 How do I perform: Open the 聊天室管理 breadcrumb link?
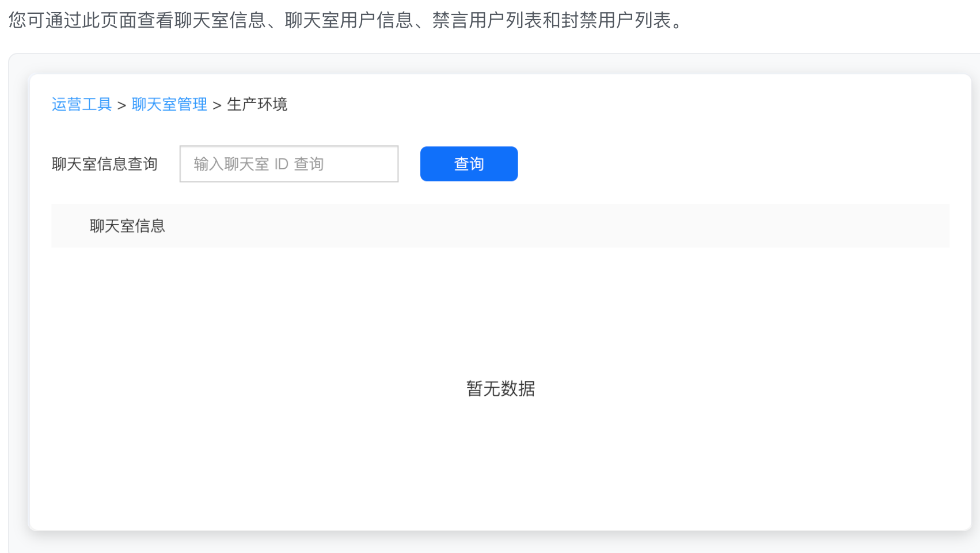click(x=169, y=104)
